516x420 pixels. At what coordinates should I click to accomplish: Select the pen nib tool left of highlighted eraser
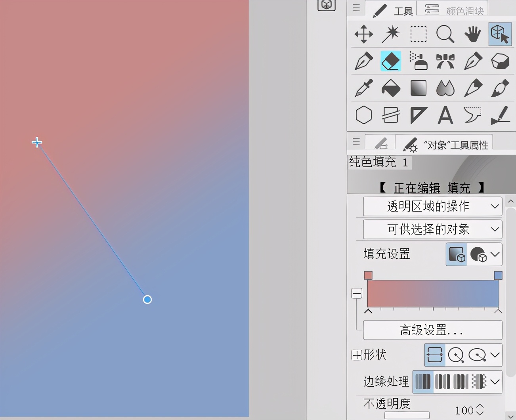(364, 61)
